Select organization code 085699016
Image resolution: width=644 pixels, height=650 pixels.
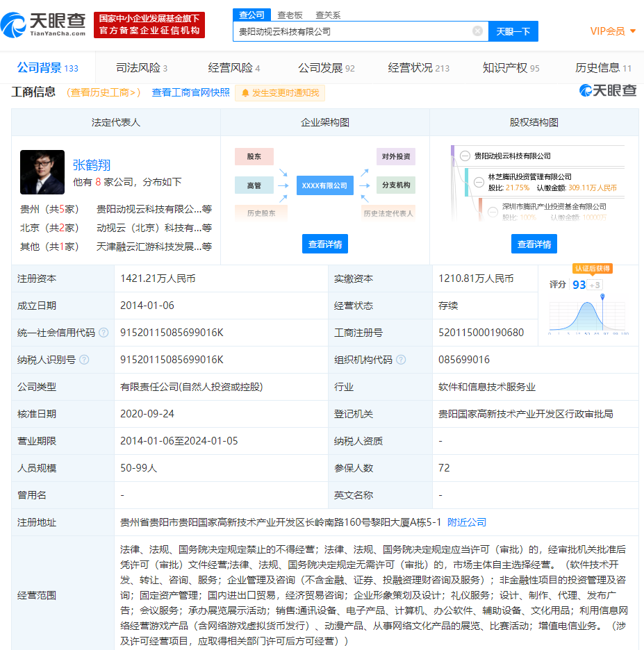pyautogui.click(x=464, y=360)
